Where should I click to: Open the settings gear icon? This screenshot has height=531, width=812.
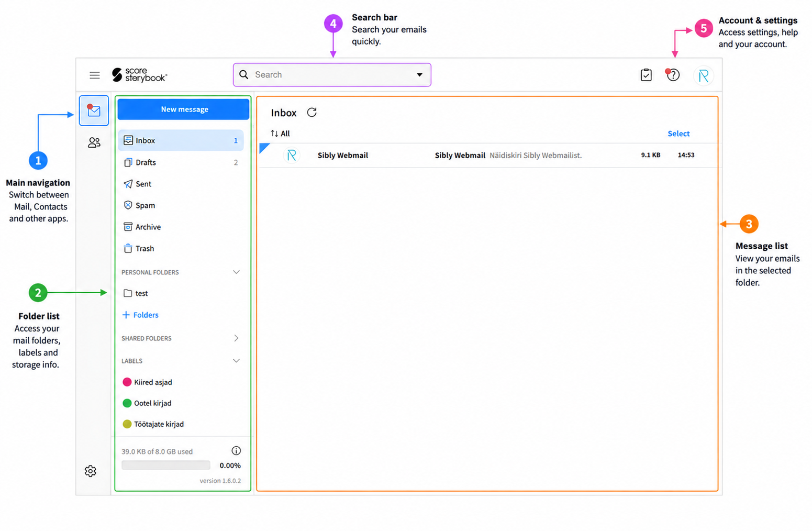coord(91,471)
